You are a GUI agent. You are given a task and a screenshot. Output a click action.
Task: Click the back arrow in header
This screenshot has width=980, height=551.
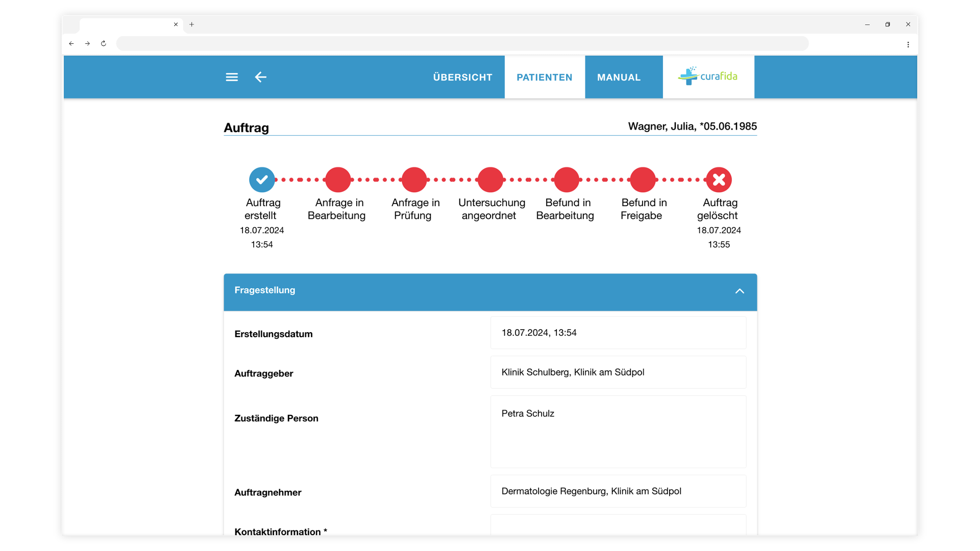pyautogui.click(x=260, y=77)
